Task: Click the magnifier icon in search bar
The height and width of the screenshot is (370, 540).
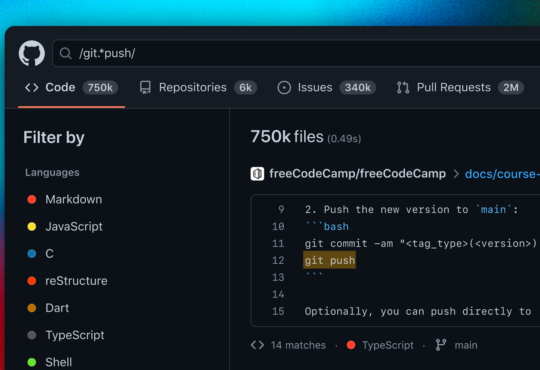Action: (x=65, y=53)
